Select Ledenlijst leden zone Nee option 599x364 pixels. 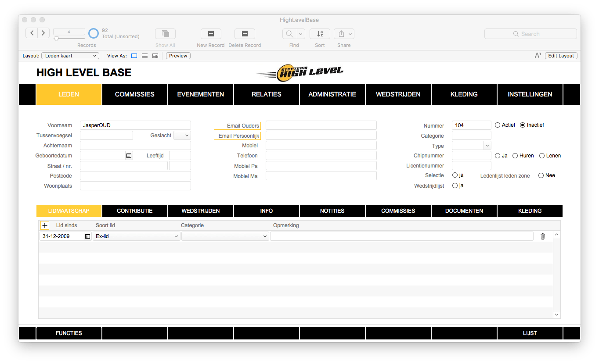click(541, 175)
